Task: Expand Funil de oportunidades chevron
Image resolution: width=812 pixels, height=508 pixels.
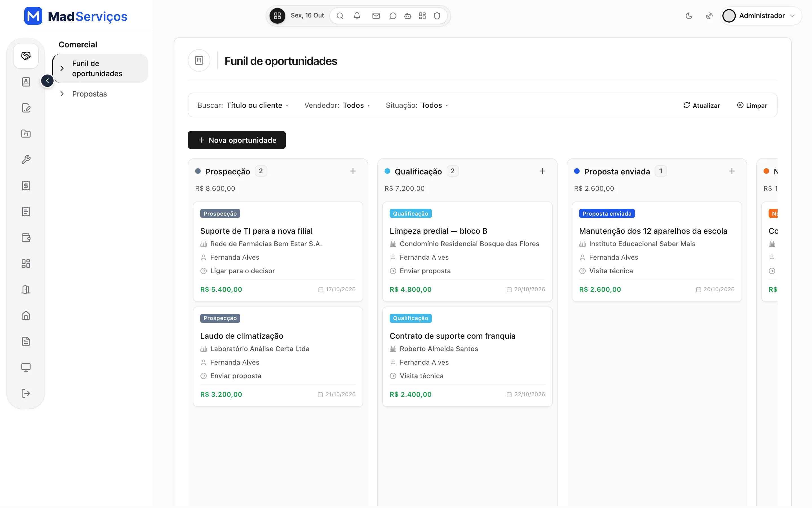Action: point(62,68)
